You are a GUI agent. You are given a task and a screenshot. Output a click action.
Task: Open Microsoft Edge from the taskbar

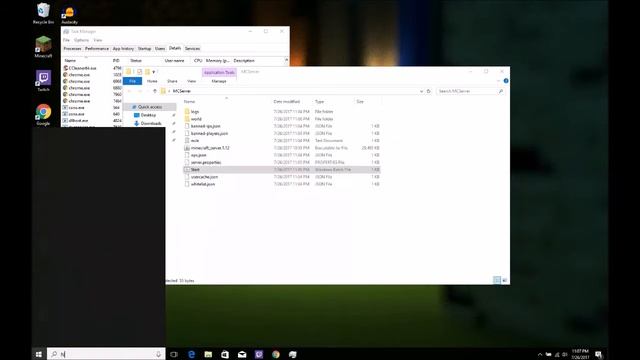[x=191, y=354]
